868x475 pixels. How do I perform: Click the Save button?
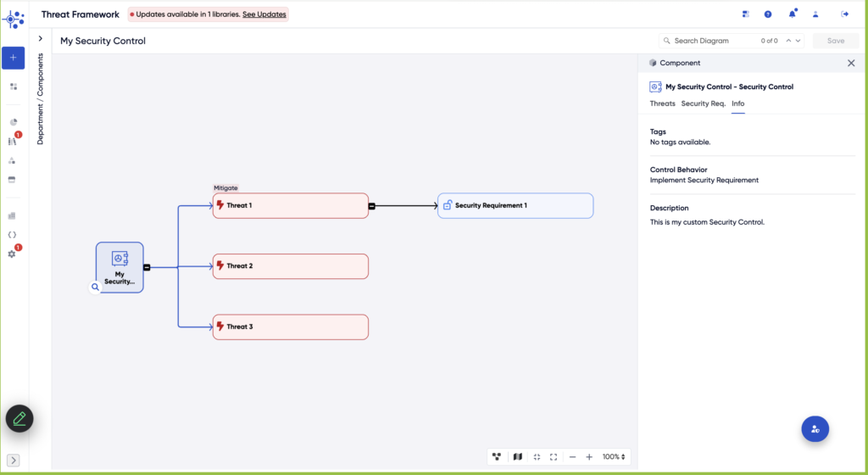pos(835,41)
